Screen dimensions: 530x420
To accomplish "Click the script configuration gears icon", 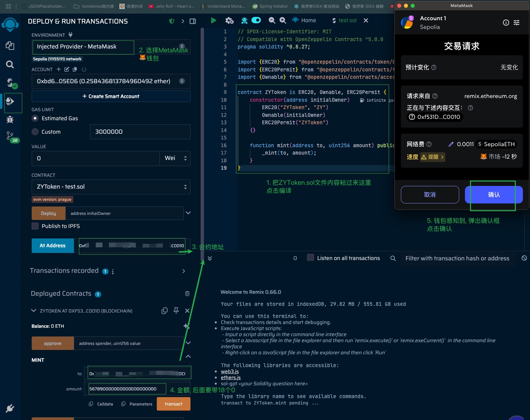I will point(230,21).
